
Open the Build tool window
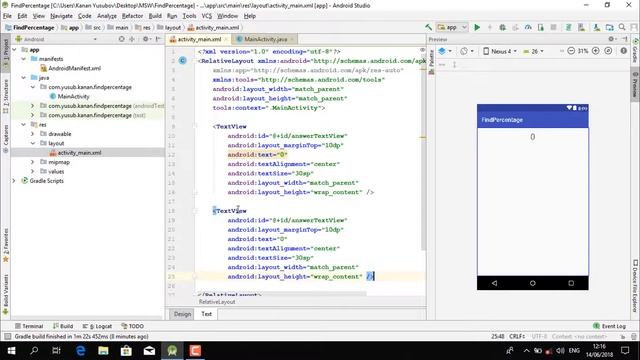pos(63,326)
